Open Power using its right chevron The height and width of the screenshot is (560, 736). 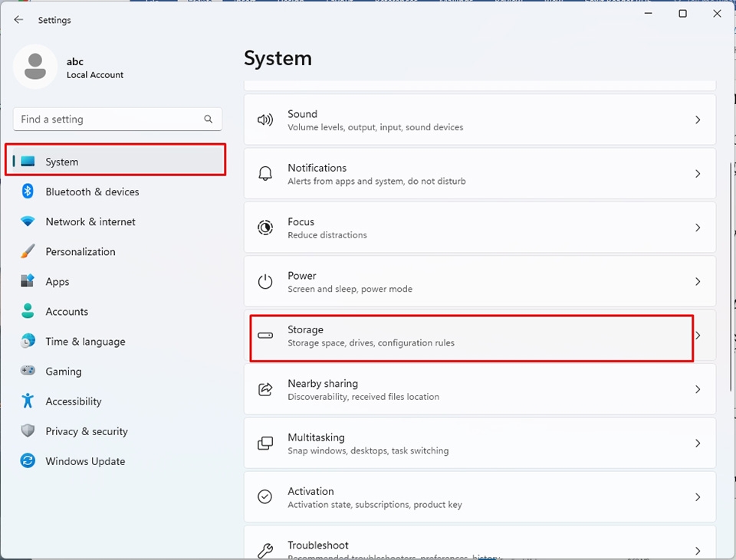click(x=698, y=281)
